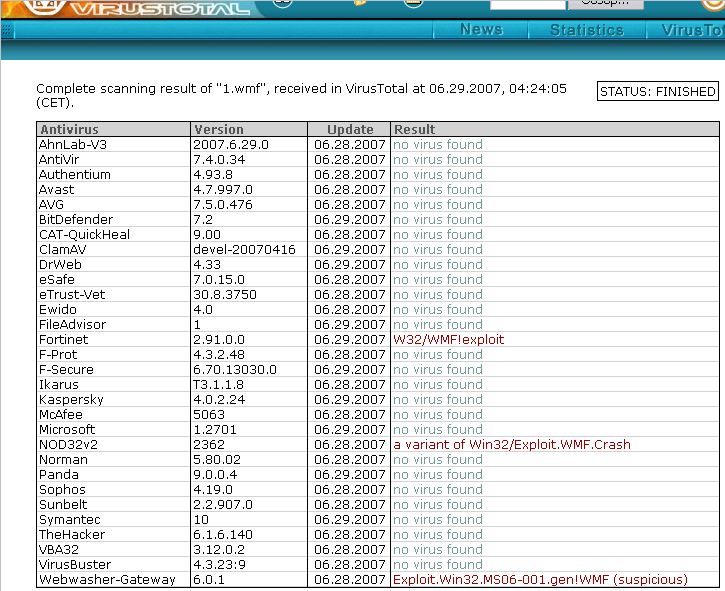Select the VirusBuster antivirus name
Viewport: 725px width, 591px height.
75,565
